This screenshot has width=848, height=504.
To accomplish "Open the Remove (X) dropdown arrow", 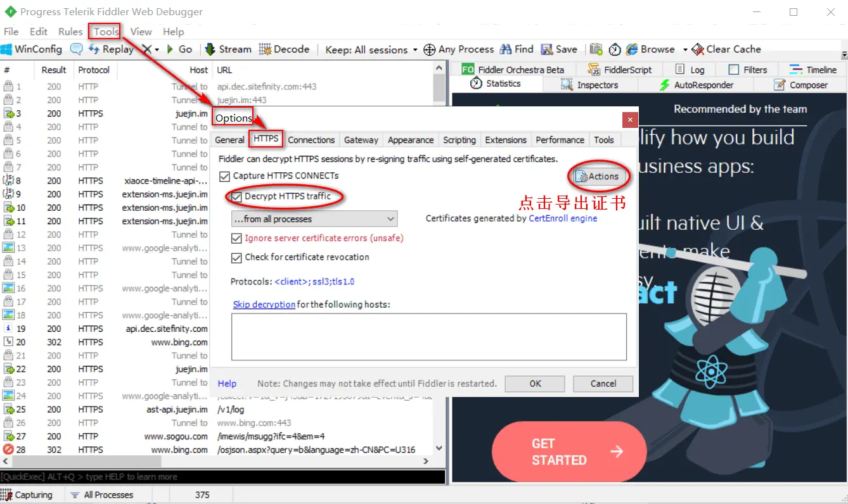I will 157,49.
